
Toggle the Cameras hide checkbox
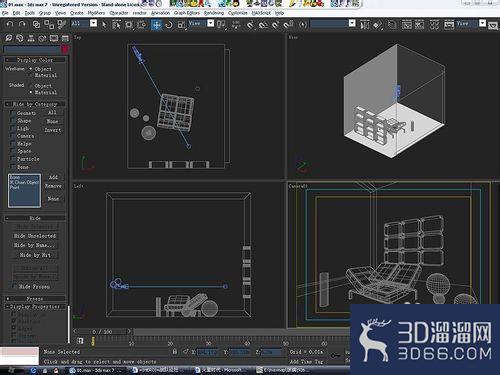(x=13, y=136)
